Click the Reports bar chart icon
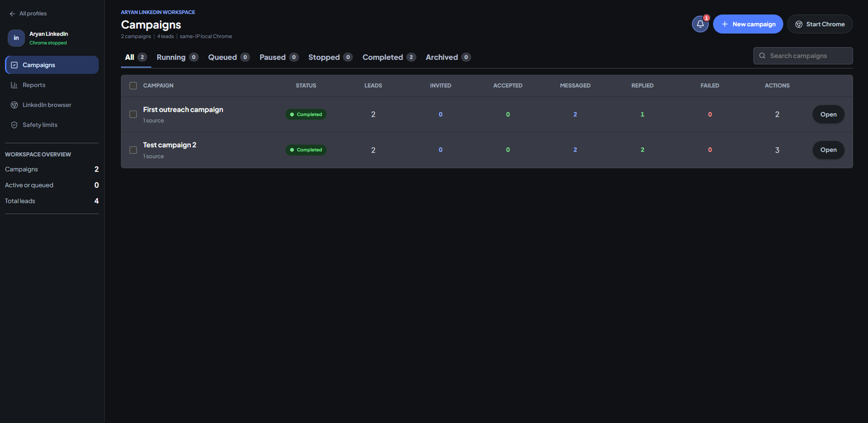The width and height of the screenshot is (868, 423). (x=14, y=85)
